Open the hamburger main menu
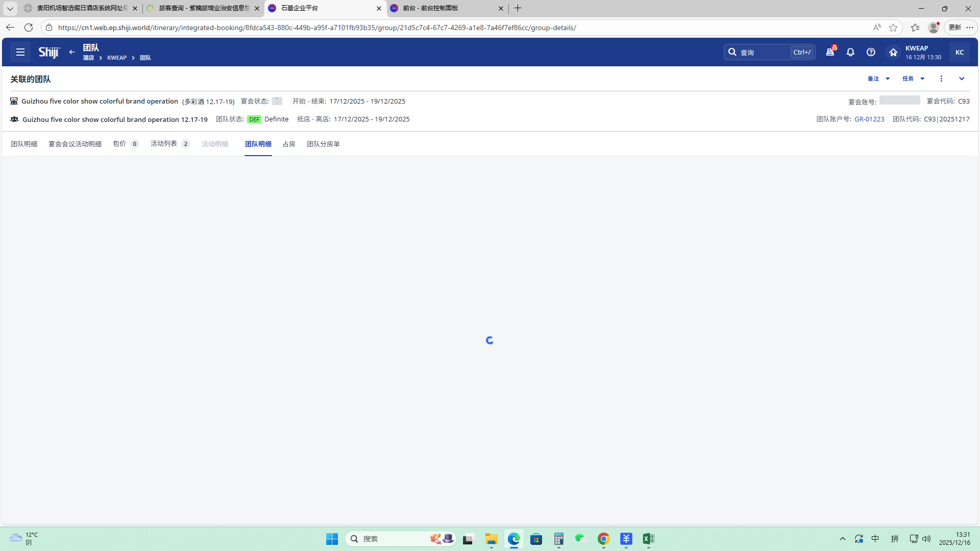The width and height of the screenshot is (980, 551). coord(20,52)
